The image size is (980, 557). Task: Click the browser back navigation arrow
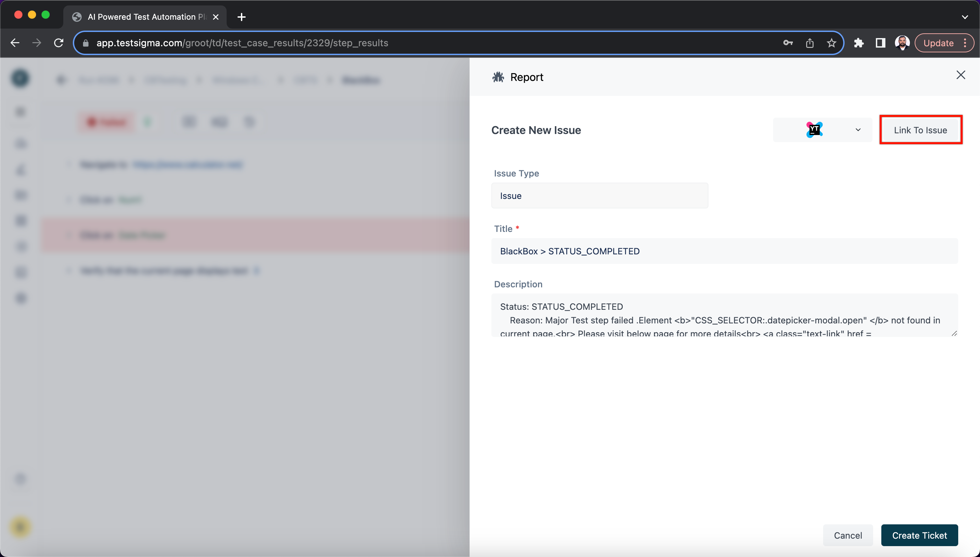tap(14, 43)
